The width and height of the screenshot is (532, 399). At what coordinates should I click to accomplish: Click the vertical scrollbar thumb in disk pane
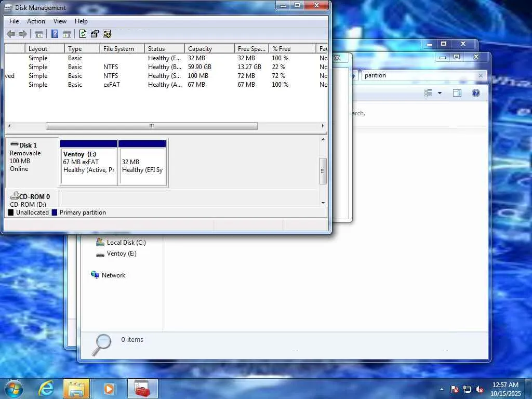[323, 171]
